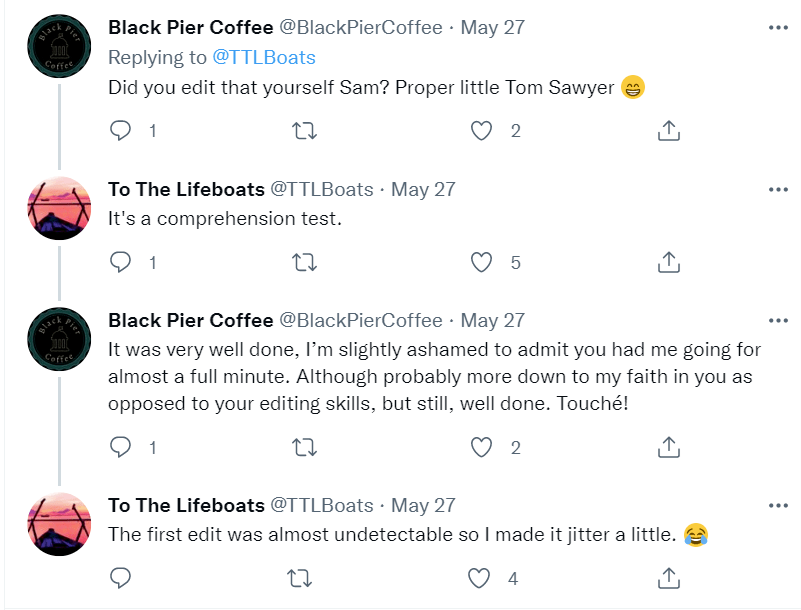This screenshot has width=801, height=610.
Task: Reply to the comprehension test tweet
Action: (120, 262)
